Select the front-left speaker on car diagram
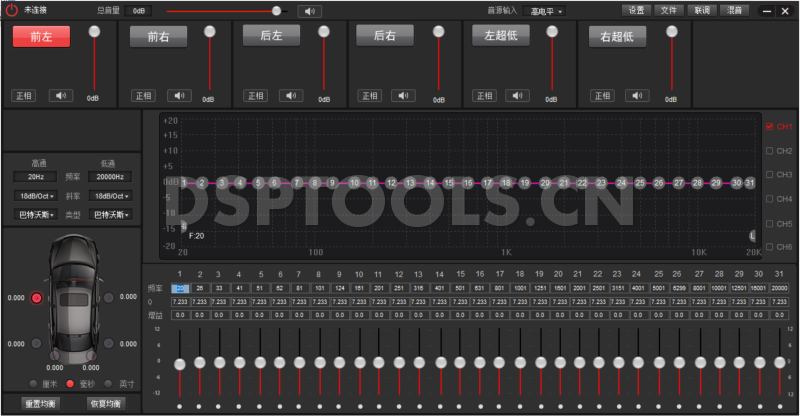 coord(37,298)
